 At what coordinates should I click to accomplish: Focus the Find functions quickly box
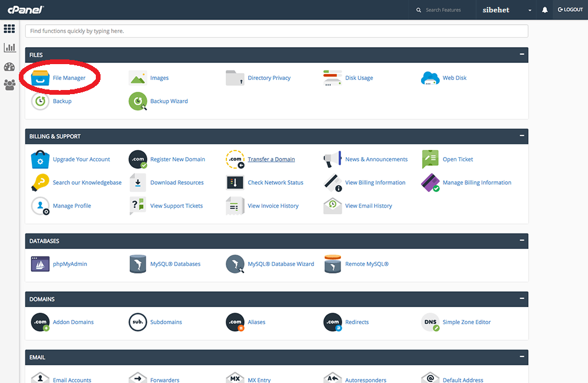coord(276,31)
